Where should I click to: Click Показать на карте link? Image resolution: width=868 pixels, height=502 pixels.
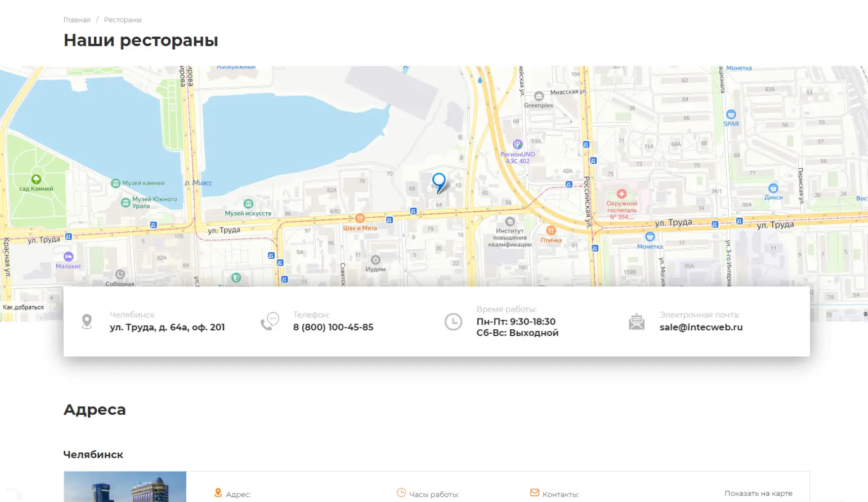pos(758,494)
